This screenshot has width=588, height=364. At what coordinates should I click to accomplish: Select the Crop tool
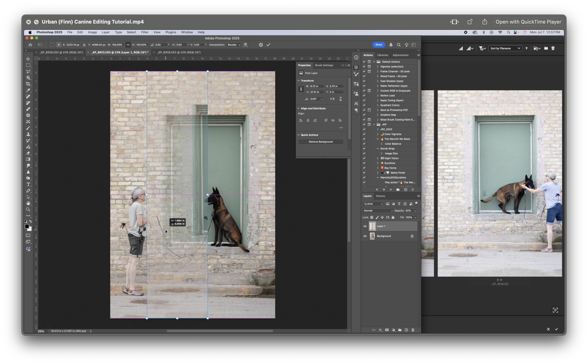pyautogui.click(x=28, y=84)
